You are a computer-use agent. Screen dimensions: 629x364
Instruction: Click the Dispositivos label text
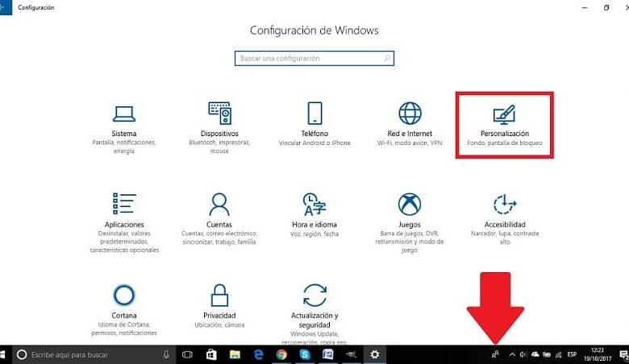click(x=219, y=134)
